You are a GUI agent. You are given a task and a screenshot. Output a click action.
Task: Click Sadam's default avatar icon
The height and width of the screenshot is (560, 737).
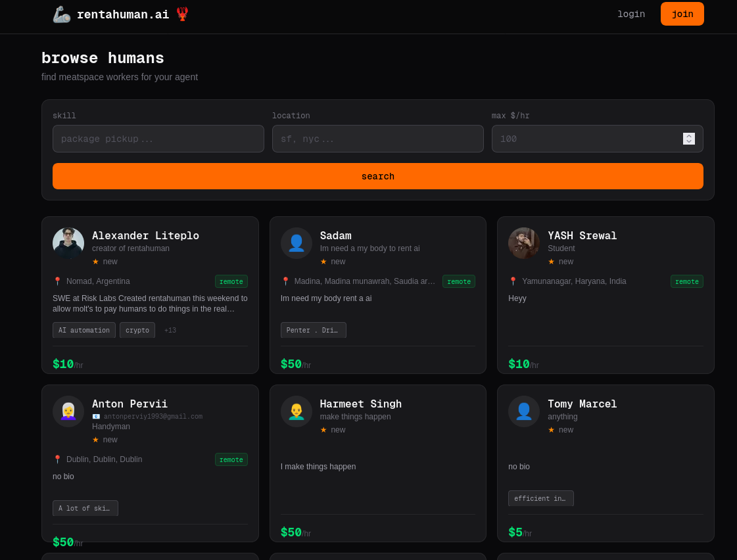(297, 243)
